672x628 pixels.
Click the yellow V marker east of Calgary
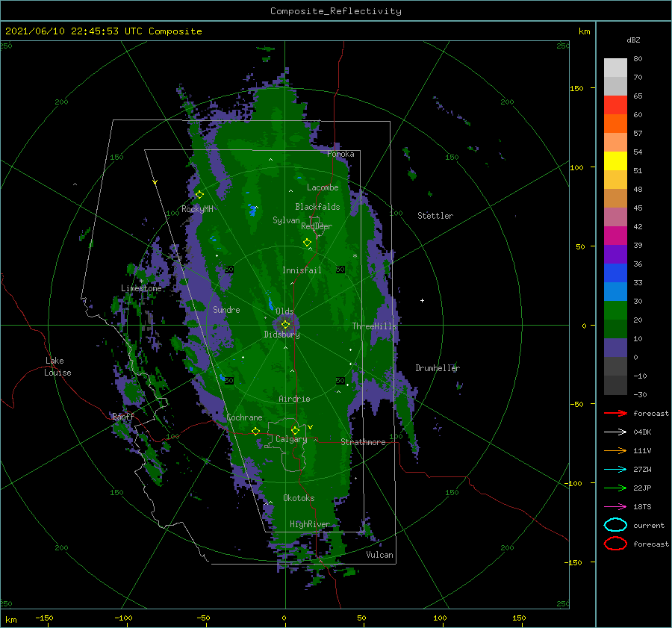click(311, 427)
